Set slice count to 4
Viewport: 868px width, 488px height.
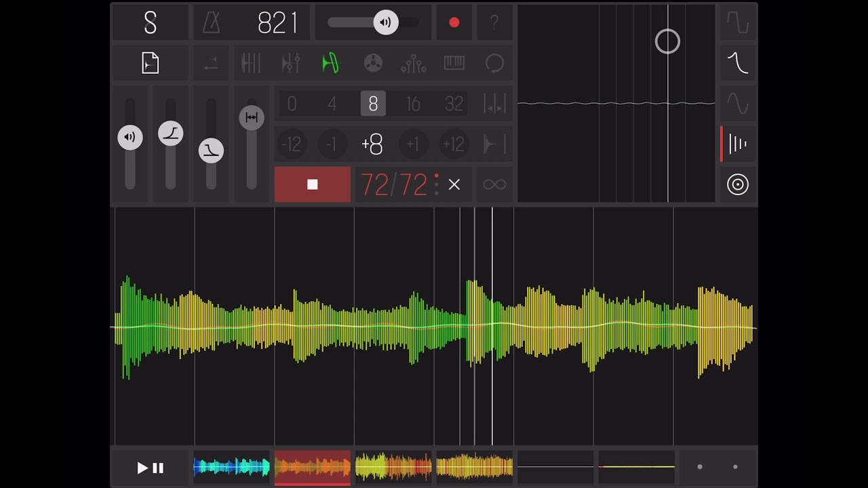[332, 104]
